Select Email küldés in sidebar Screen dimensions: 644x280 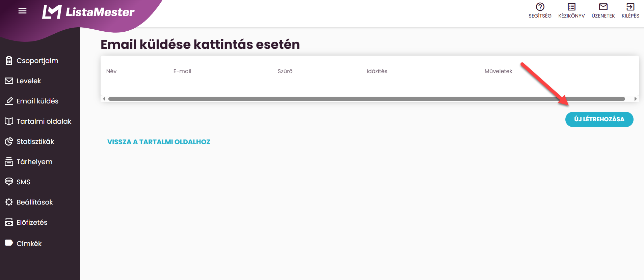[x=37, y=101]
